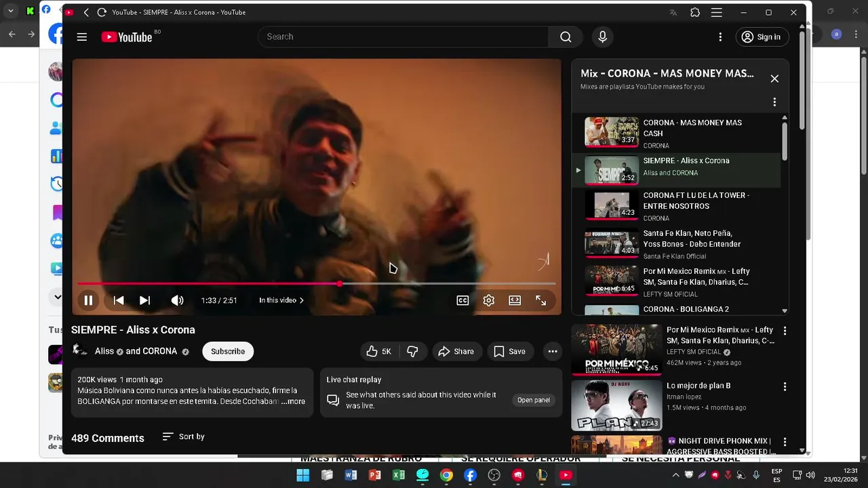Go back with the YouTube app window arrow
Screen dimensions: 868x488
[x=86, y=12]
